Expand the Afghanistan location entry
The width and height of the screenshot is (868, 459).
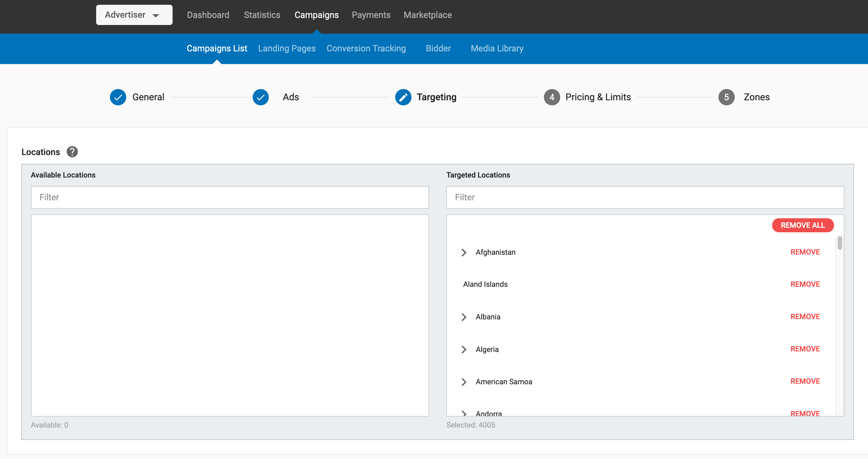pos(464,252)
